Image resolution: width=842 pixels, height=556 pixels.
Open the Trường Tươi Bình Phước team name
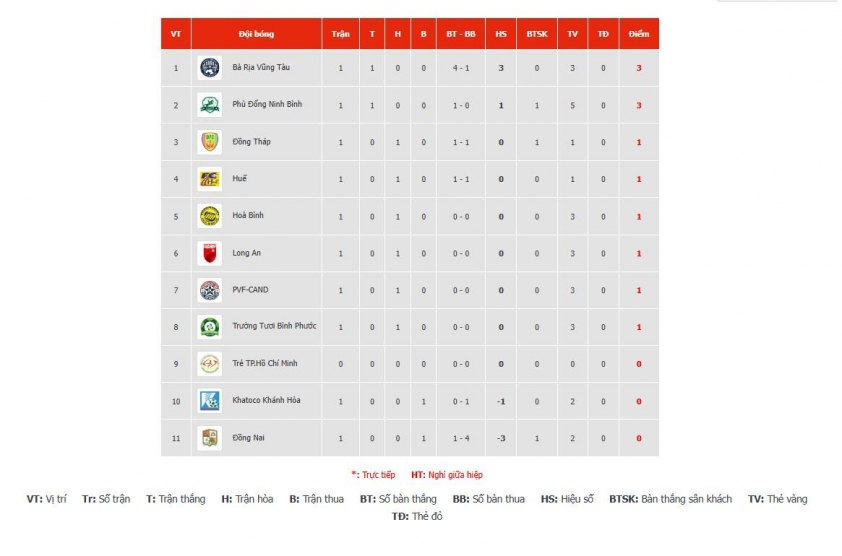click(274, 326)
